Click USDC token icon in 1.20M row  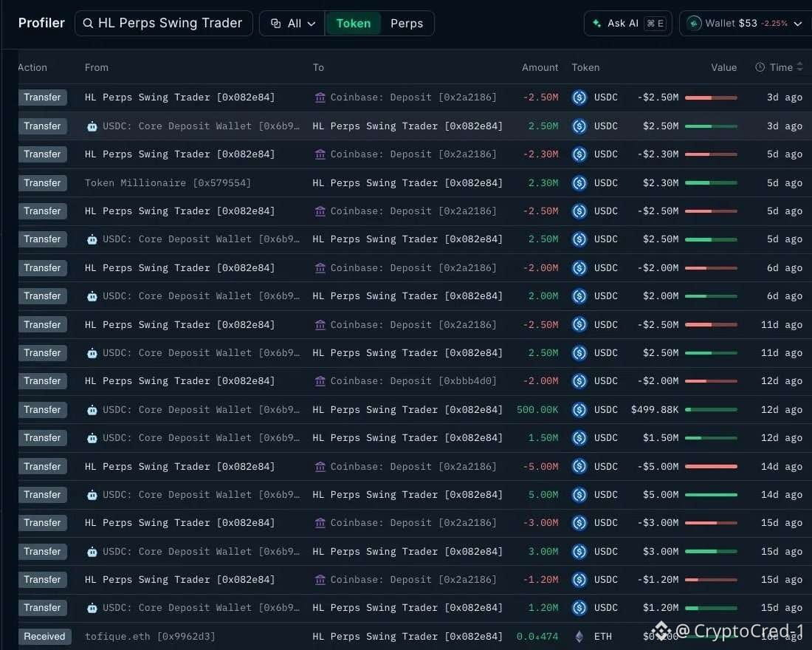tap(579, 607)
